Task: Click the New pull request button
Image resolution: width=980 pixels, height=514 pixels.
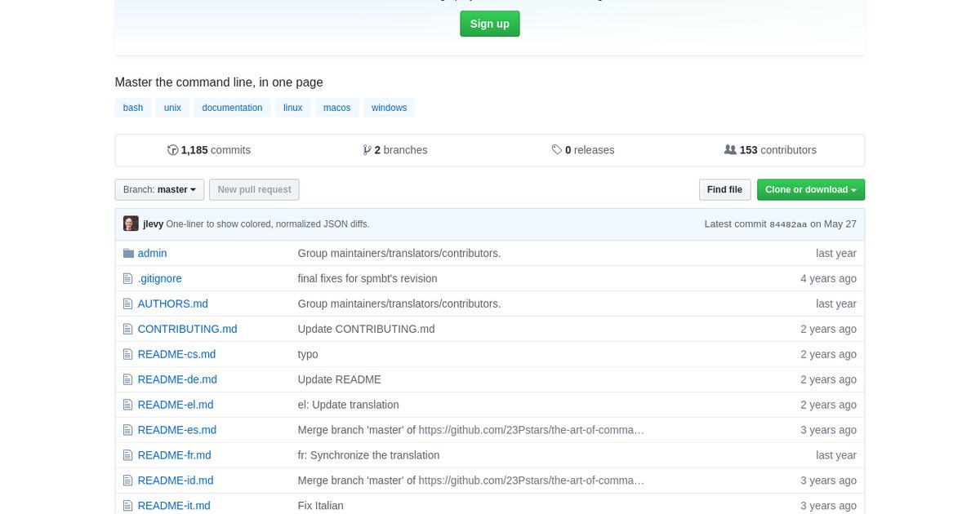Action: [x=254, y=189]
